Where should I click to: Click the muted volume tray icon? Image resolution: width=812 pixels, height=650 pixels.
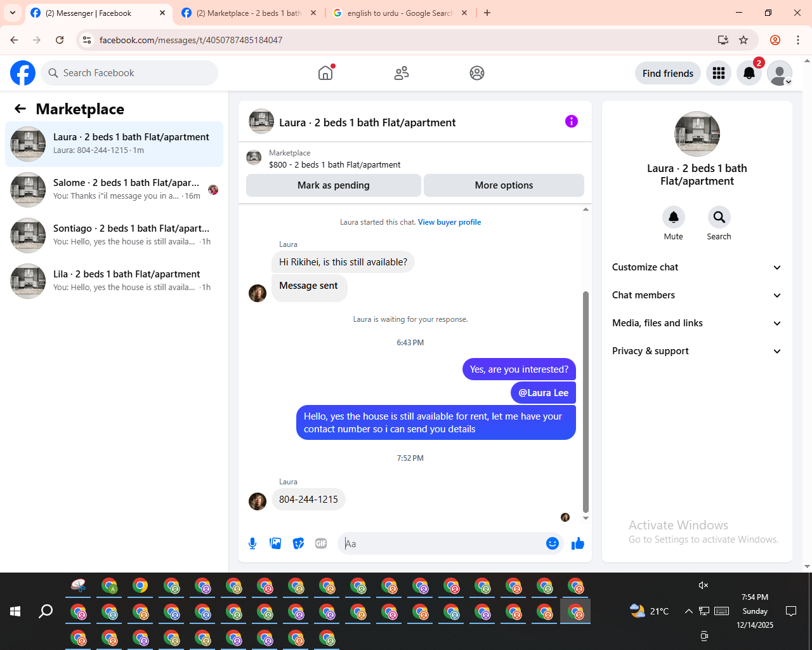704,585
